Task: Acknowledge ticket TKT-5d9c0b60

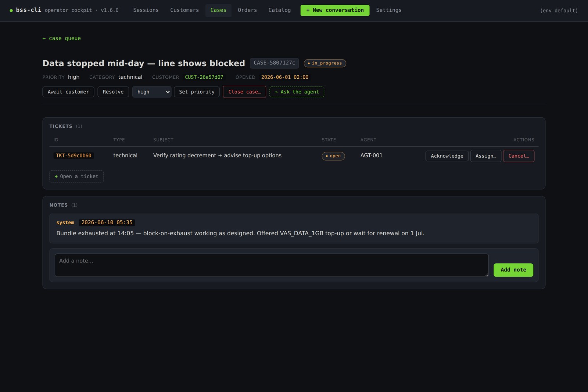Action: coord(447,156)
